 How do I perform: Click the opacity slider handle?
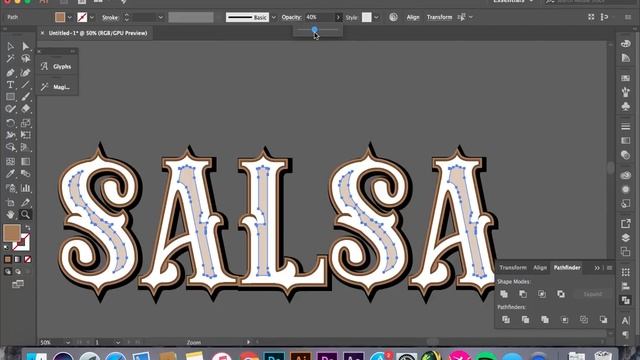[314, 29]
